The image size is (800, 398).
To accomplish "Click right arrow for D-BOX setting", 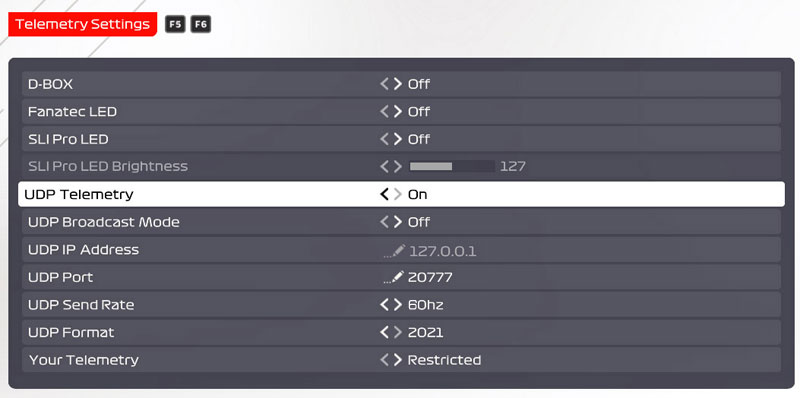I will tap(398, 84).
